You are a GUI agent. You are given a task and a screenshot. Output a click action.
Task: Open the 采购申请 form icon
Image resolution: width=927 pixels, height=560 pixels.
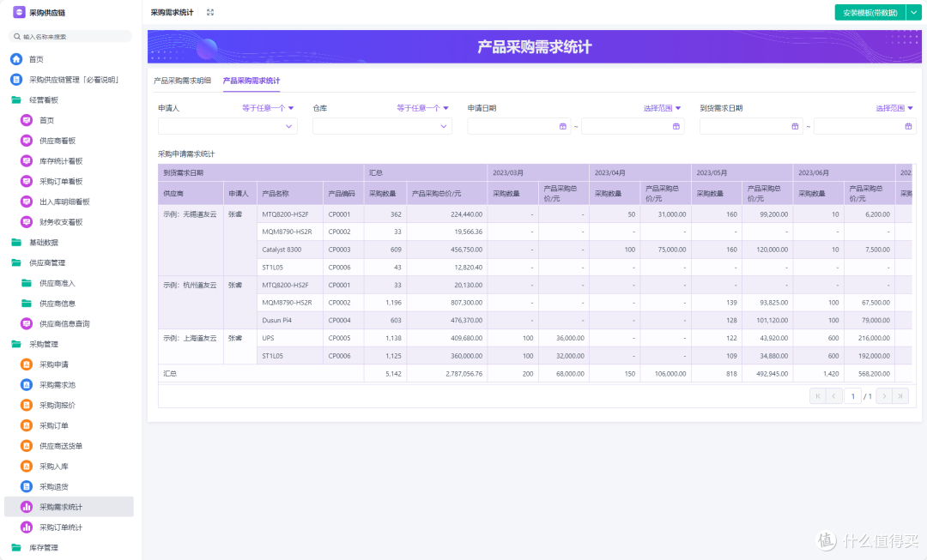26,364
